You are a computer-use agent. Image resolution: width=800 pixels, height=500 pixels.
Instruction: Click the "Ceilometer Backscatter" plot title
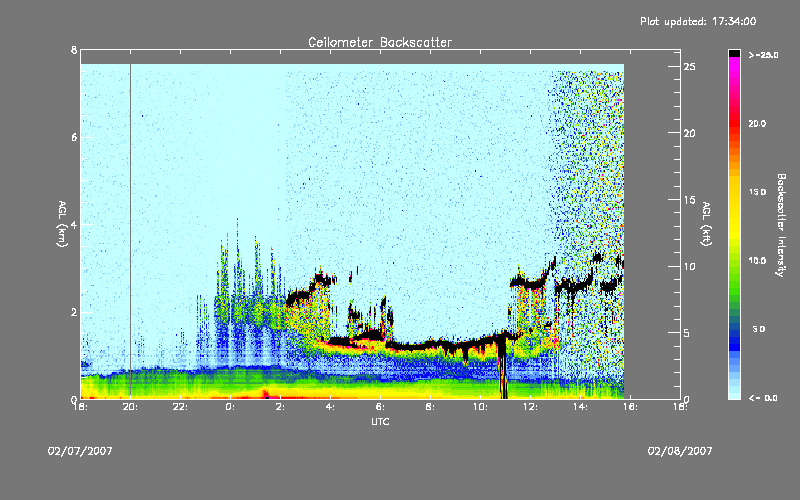(380, 42)
